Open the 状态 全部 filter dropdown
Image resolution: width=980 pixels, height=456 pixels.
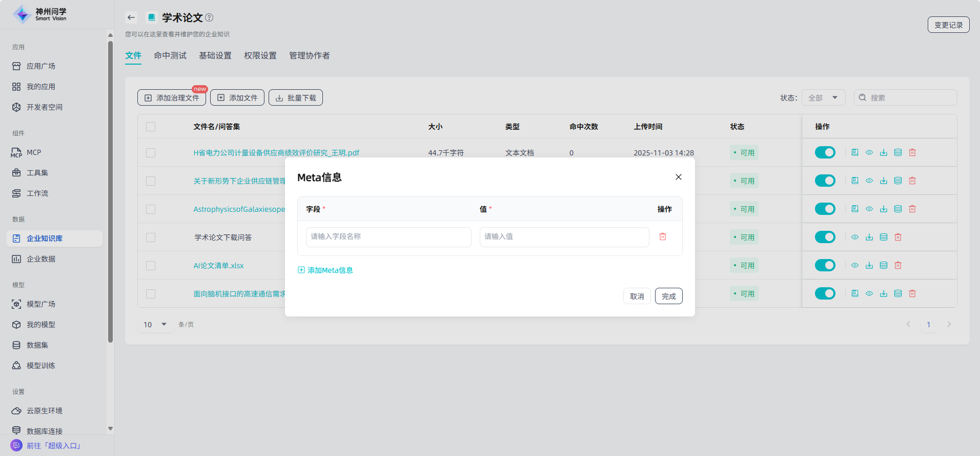823,97
